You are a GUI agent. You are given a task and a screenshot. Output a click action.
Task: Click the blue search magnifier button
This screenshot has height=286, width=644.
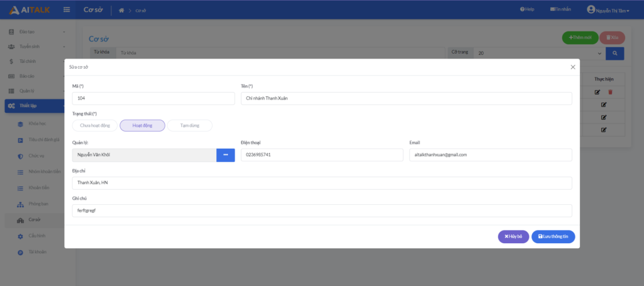pos(614,54)
